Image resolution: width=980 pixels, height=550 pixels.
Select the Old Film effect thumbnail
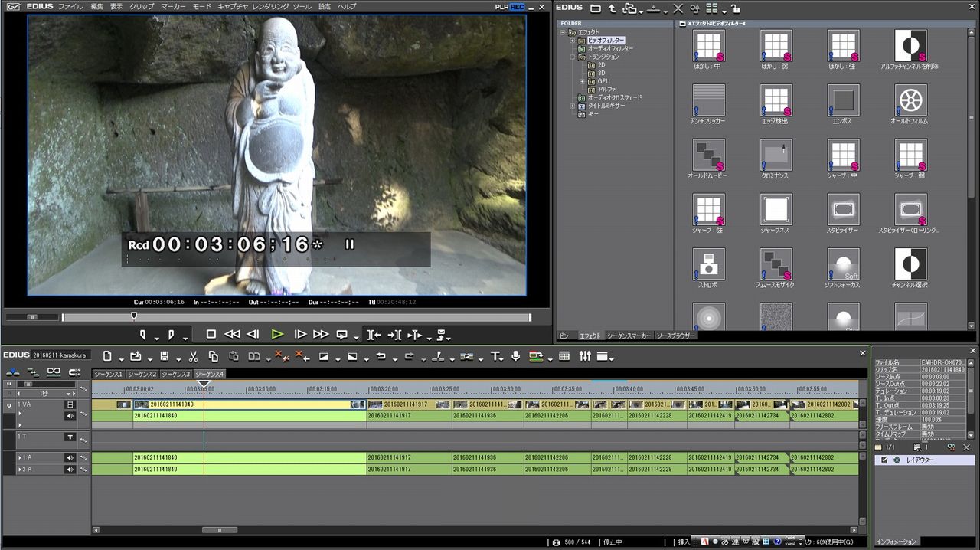pyautogui.click(x=910, y=100)
